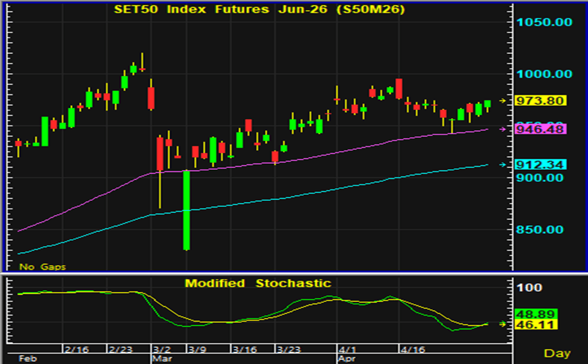Screen dimensions: 588x364
Task: Click the No Gaps label
Action: click(42, 267)
